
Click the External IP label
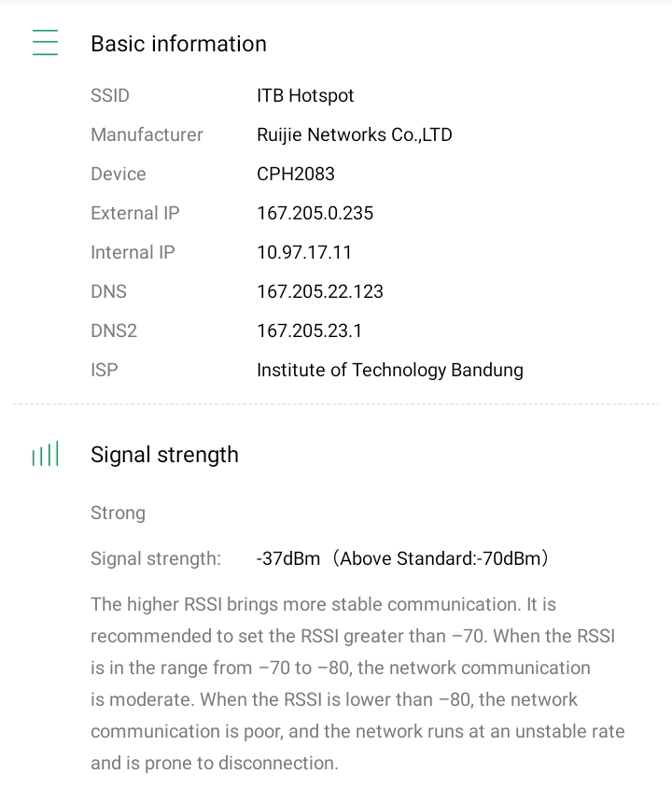135,213
